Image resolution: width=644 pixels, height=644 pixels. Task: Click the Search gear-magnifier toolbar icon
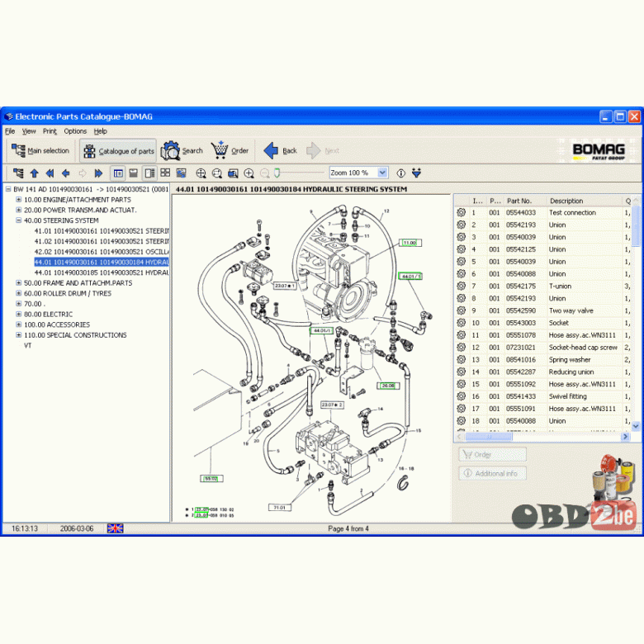pyautogui.click(x=170, y=150)
